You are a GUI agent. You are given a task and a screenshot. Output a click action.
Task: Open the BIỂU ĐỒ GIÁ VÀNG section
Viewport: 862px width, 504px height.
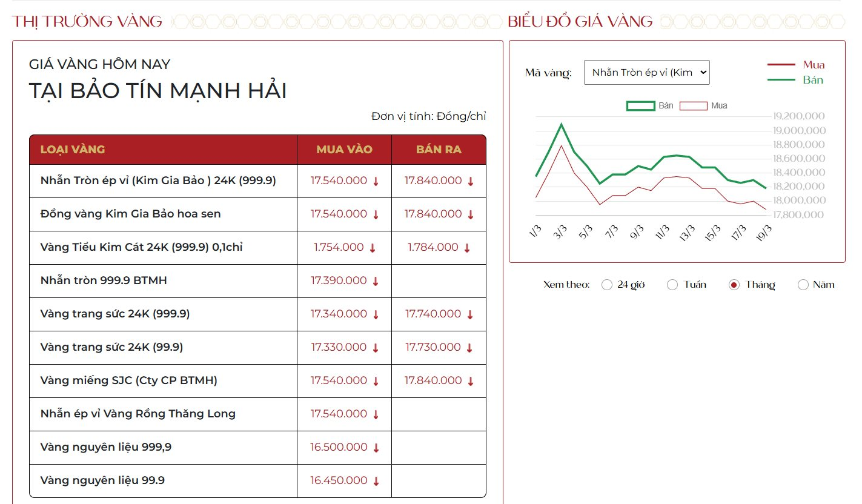click(x=579, y=21)
